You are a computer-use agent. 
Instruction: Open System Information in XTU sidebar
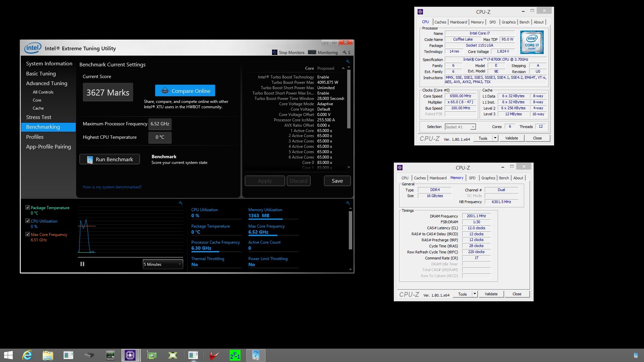49,63
